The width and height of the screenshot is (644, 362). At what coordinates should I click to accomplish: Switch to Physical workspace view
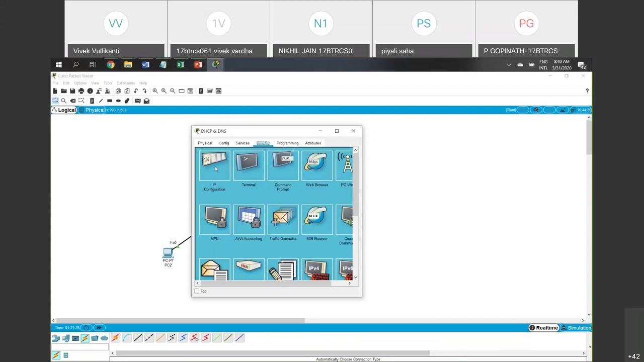pyautogui.click(x=92, y=110)
